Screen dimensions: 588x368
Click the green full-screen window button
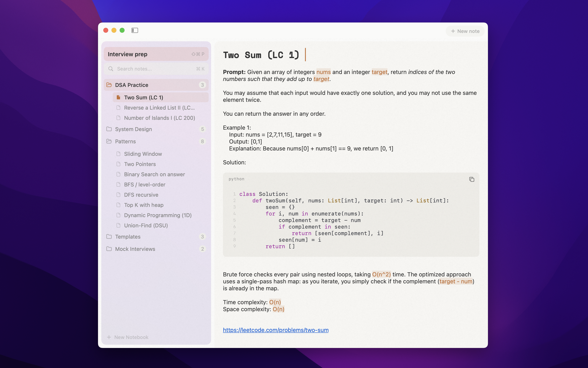pos(122,30)
